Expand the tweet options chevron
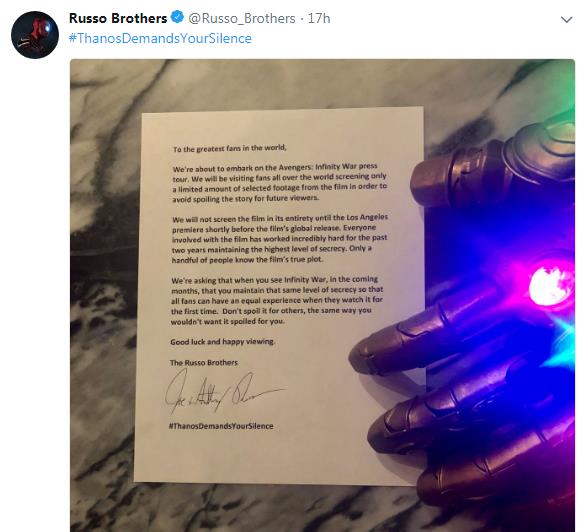This screenshot has height=532, width=581. click(567, 19)
